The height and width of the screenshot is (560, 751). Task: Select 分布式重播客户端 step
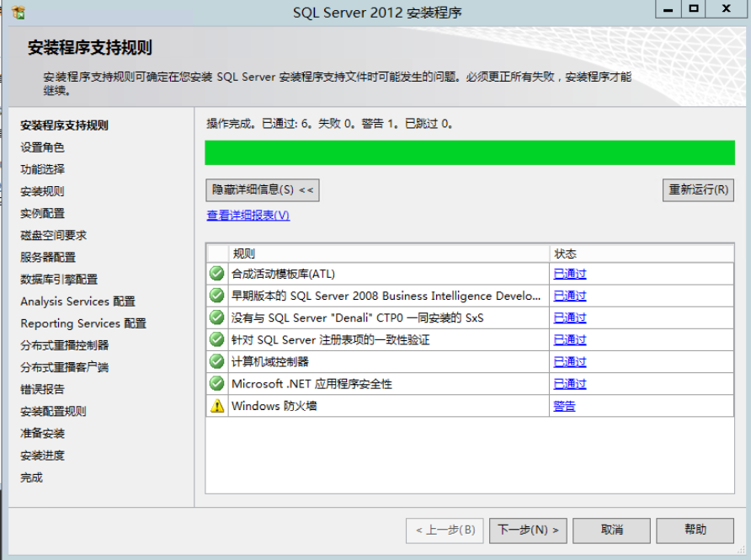click(x=65, y=368)
